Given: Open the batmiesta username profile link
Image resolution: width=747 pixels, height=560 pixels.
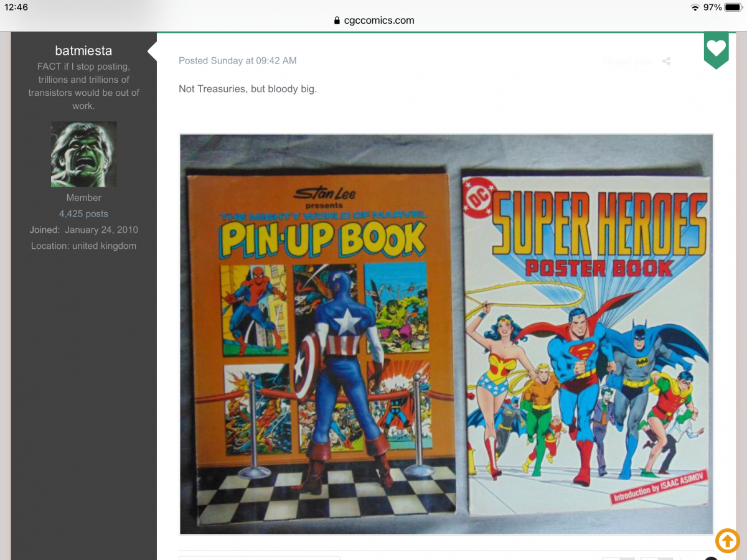Looking at the screenshot, I should tap(83, 50).
